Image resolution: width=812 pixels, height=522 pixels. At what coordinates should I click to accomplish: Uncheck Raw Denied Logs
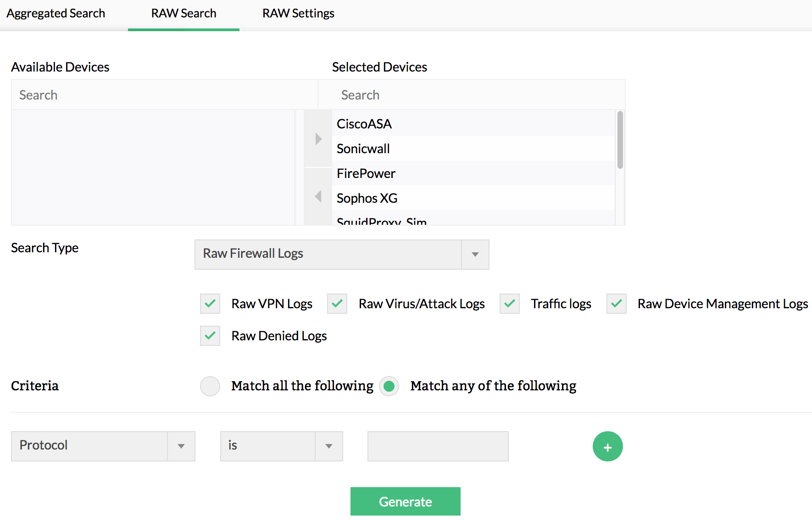[210, 335]
